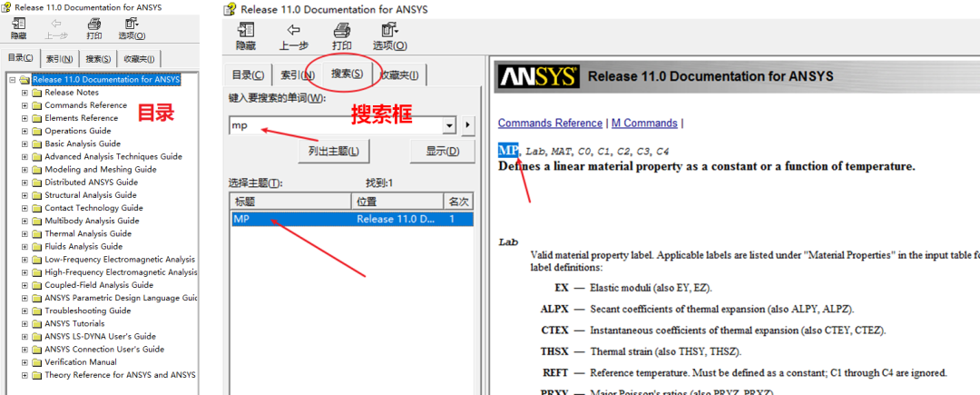Open Options icon in right window toolbar
This screenshot has width=980, height=395.
390,30
